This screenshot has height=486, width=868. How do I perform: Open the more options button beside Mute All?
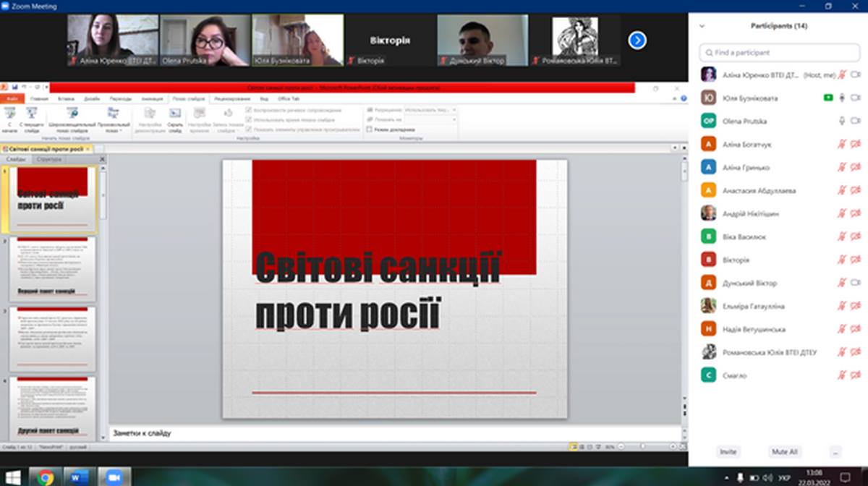pyautogui.click(x=835, y=452)
